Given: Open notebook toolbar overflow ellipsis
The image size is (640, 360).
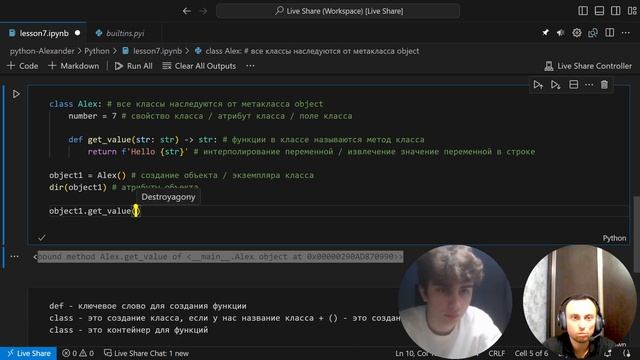Looking at the screenshot, I should pyautogui.click(x=250, y=66).
